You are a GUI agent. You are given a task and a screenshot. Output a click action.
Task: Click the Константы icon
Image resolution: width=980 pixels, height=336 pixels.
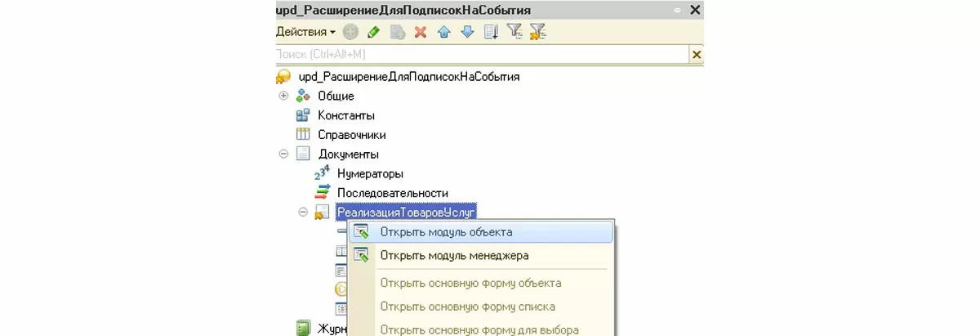pyautogui.click(x=303, y=115)
